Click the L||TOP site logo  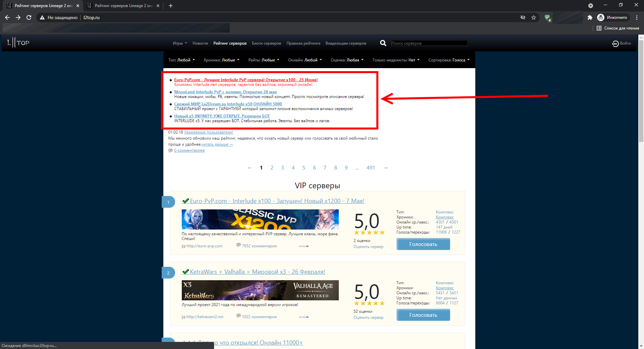coord(17,43)
